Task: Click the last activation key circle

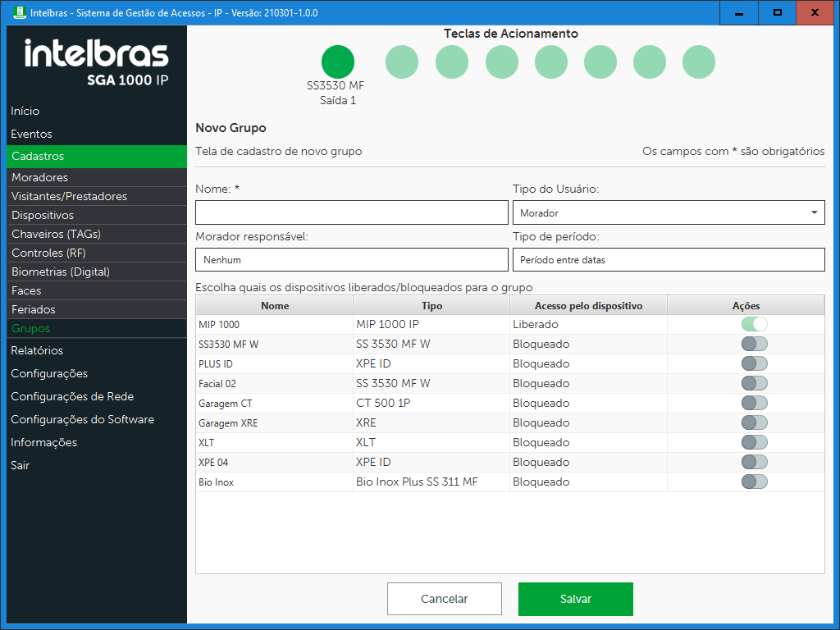Action: pyautogui.click(x=699, y=62)
